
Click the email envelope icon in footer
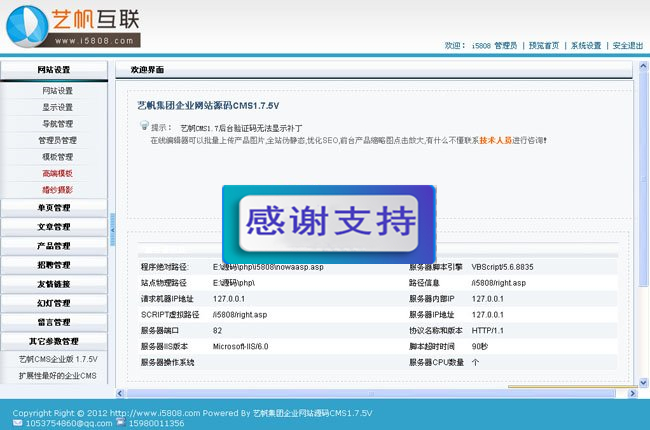click(x=17, y=423)
